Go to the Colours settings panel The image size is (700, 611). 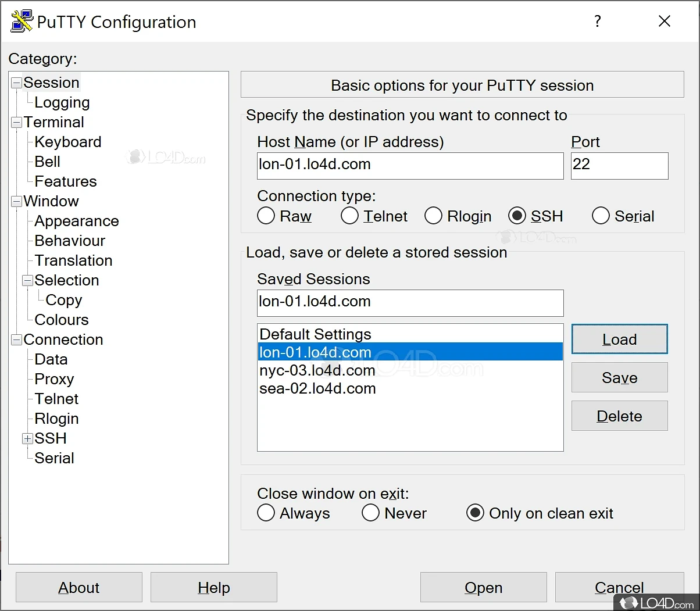click(x=61, y=320)
